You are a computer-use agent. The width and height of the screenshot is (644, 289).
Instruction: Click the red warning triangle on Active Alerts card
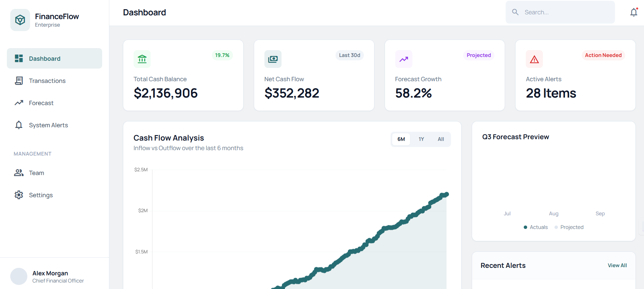[534, 59]
